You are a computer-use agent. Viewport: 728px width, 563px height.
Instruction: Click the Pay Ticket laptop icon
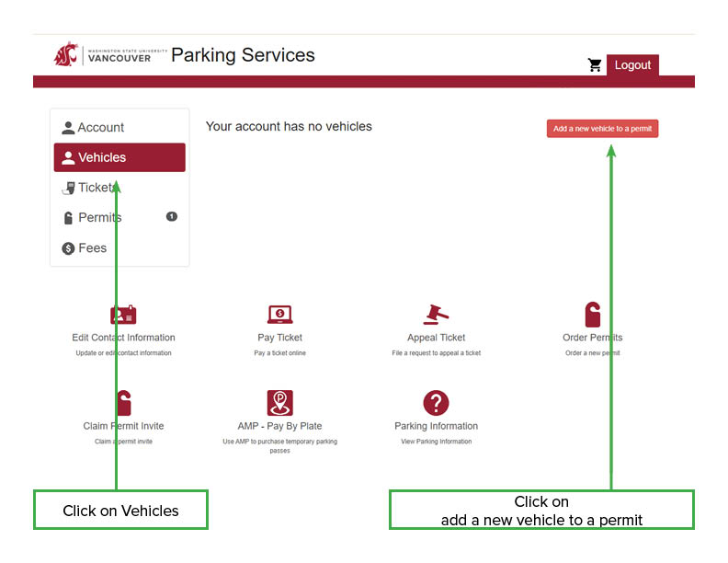[280, 315]
